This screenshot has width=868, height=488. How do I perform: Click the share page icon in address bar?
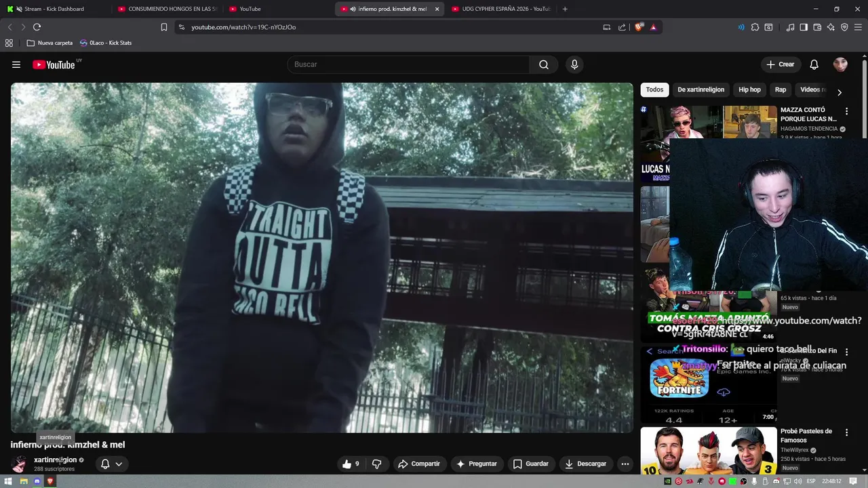click(x=622, y=27)
